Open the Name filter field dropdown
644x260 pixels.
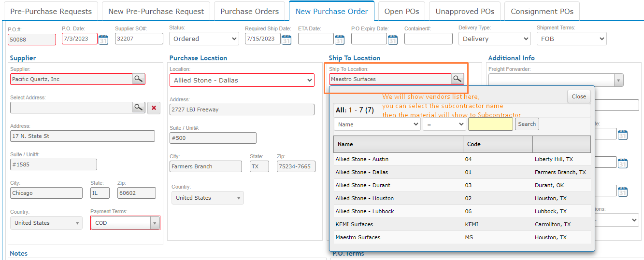(x=377, y=124)
